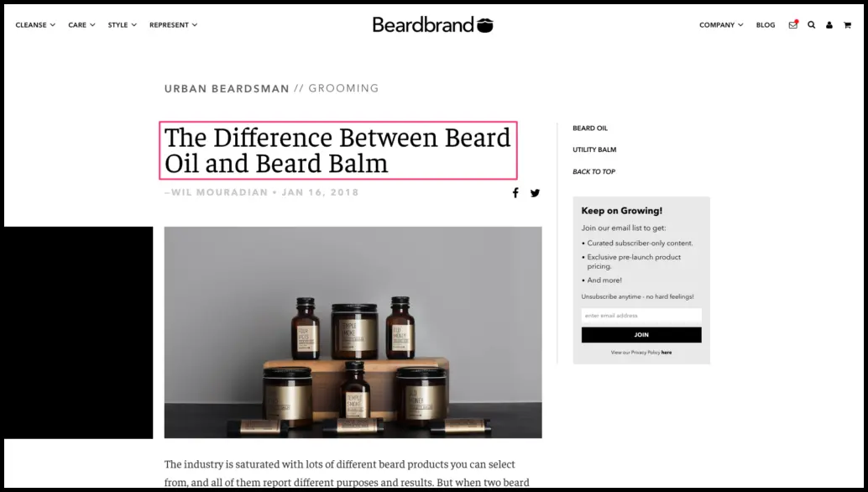Open the Style dropdown menu
This screenshot has width=868, height=492.
(122, 25)
